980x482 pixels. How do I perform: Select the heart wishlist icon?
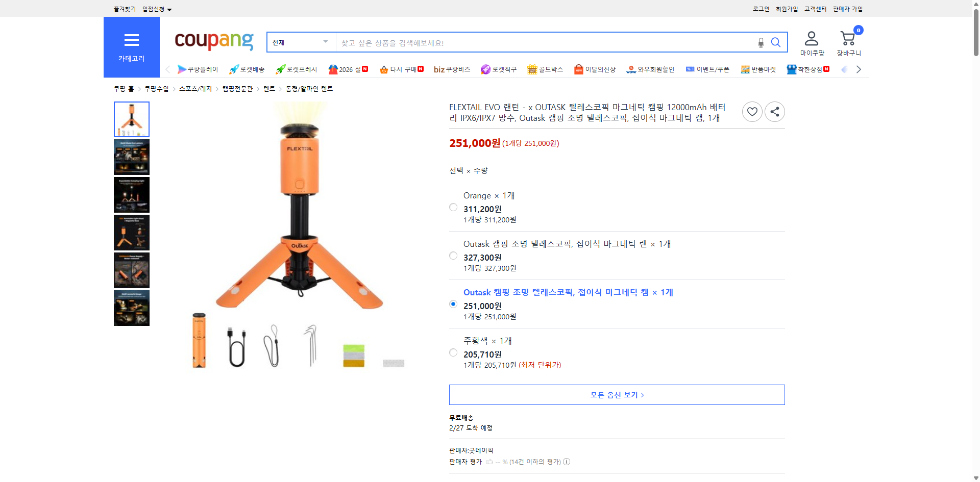pos(752,111)
